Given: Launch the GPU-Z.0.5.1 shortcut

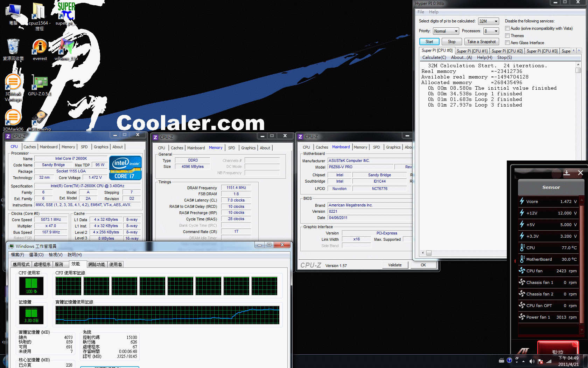Looking at the screenshot, I should [40, 85].
